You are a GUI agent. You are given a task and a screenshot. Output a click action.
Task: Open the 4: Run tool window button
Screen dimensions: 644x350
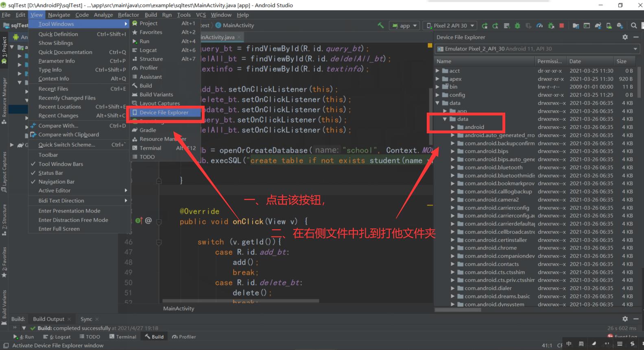(x=24, y=337)
